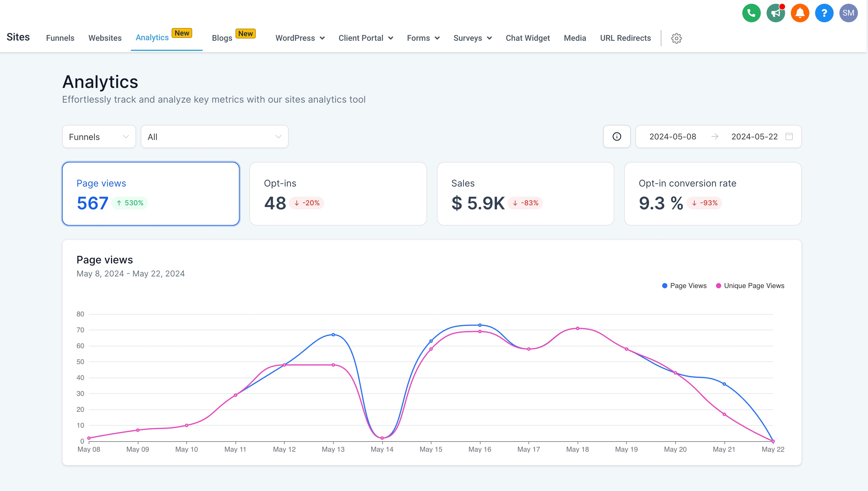Open the SM user avatar menu
This screenshot has width=868, height=491.
pos(848,13)
